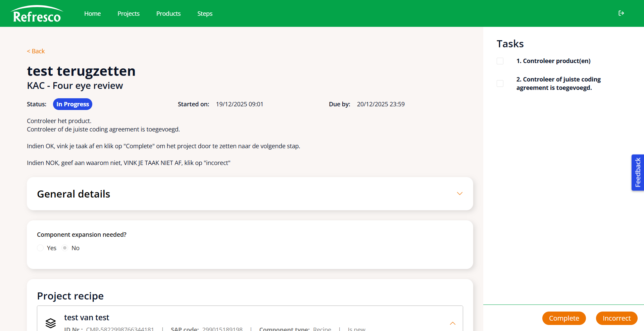Select No for component expansion
This screenshot has width=644, height=331.
tap(65, 248)
